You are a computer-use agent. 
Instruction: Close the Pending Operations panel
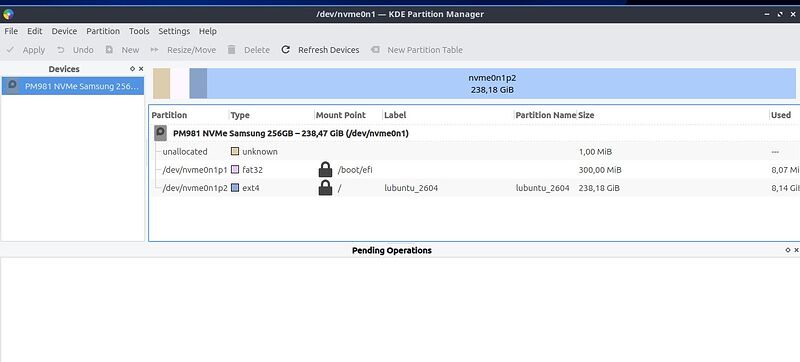[x=796, y=250]
